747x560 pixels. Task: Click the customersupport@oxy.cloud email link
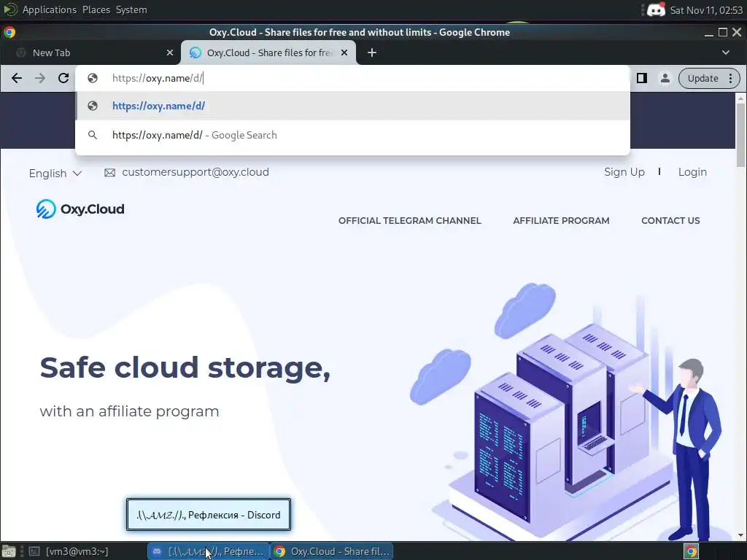coord(196,172)
